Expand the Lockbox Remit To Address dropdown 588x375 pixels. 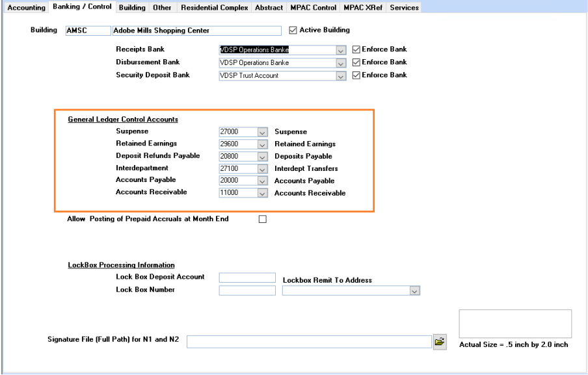[x=414, y=291]
